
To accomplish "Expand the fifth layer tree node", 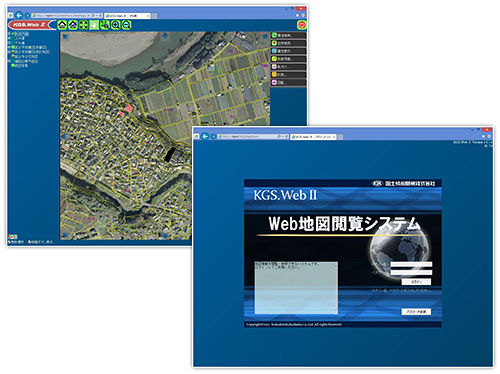I will (x=9, y=52).
